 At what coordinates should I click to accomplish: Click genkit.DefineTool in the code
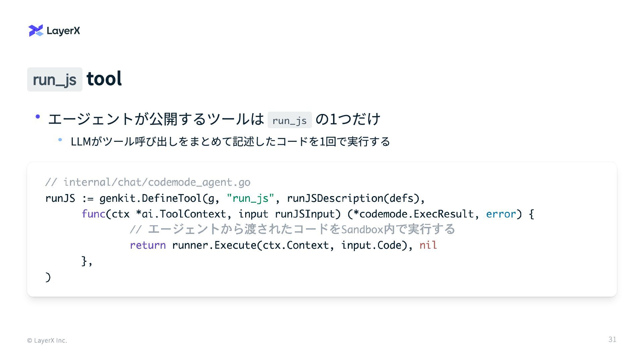click(x=151, y=198)
